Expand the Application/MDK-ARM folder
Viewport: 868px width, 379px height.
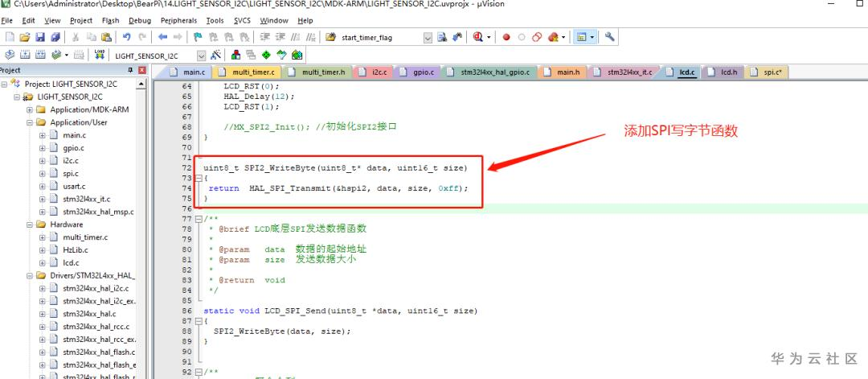30,109
